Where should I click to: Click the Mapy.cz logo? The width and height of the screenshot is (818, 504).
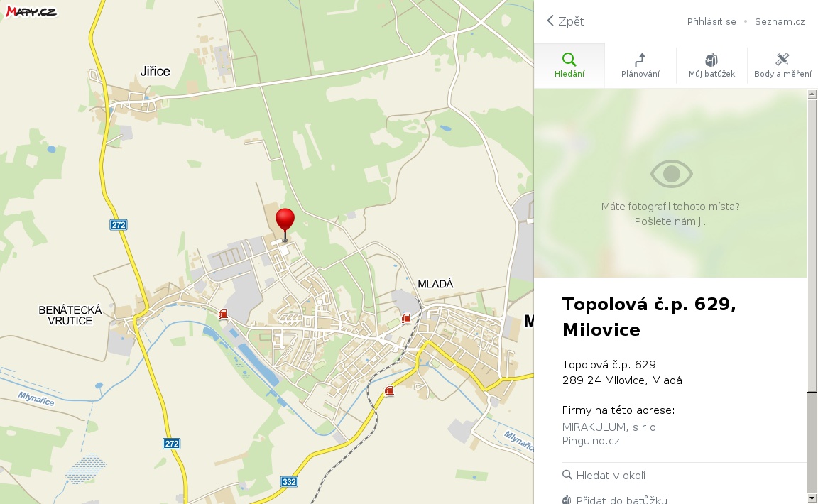(31, 11)
